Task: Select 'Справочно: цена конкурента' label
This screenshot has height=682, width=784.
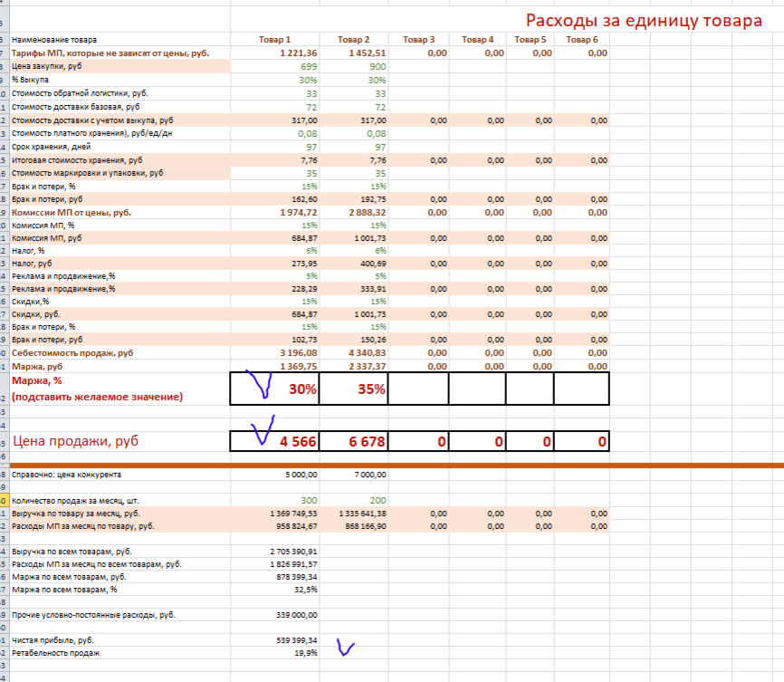Action: [66, 475]
